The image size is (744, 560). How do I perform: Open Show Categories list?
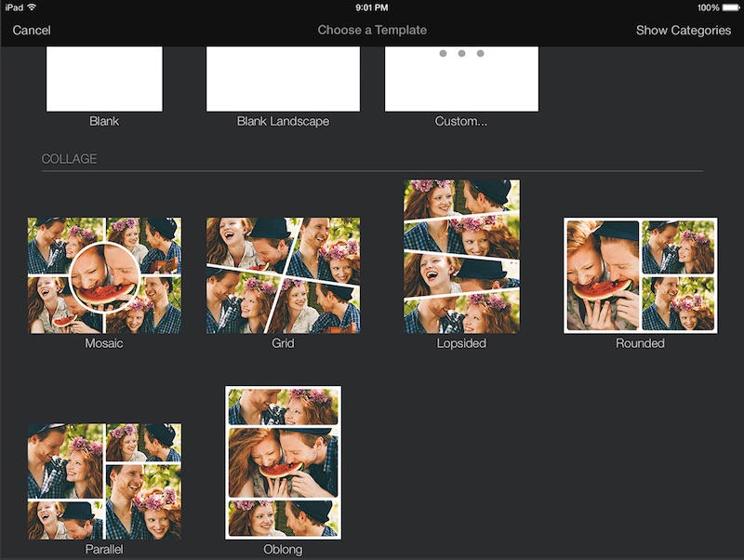[683, 30]
